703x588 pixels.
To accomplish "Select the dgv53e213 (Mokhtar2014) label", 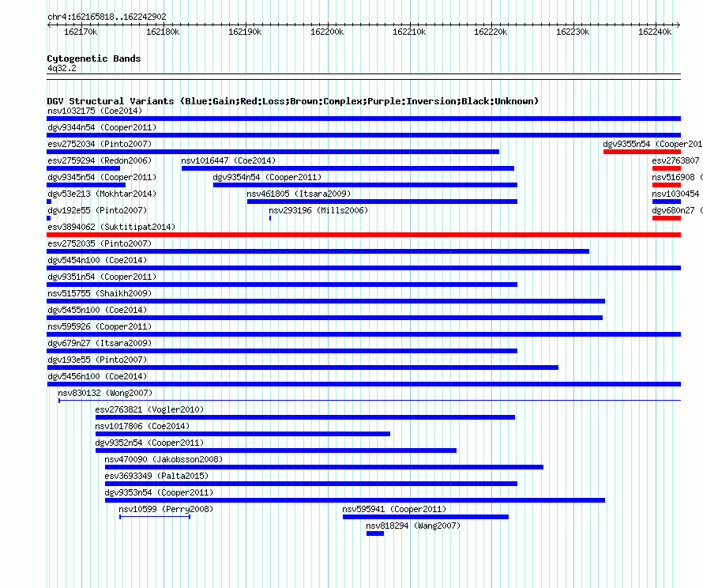I will point(102,194).
